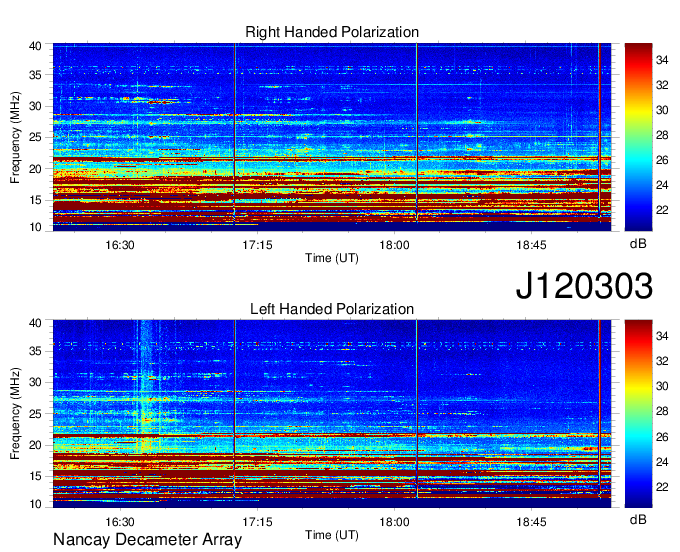Click the top spectrogram's color scale bar
The height and width of the screenshot is (552, 680).
638,137
